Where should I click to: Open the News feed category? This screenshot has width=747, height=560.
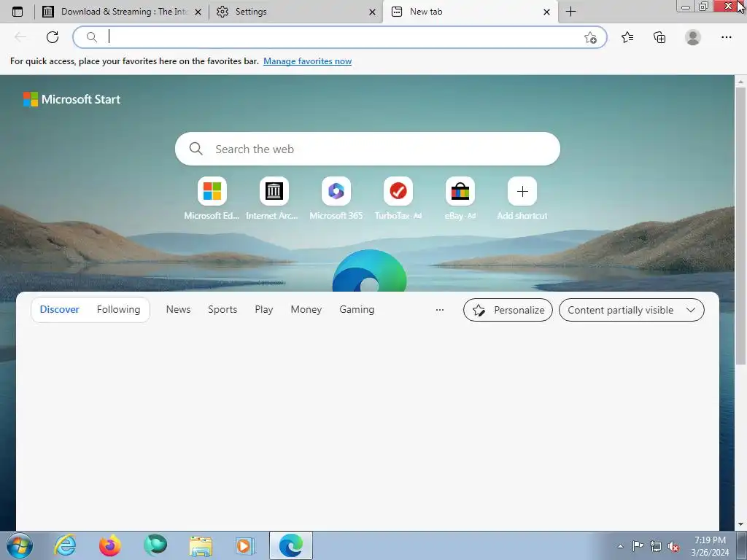coord(178,309)
